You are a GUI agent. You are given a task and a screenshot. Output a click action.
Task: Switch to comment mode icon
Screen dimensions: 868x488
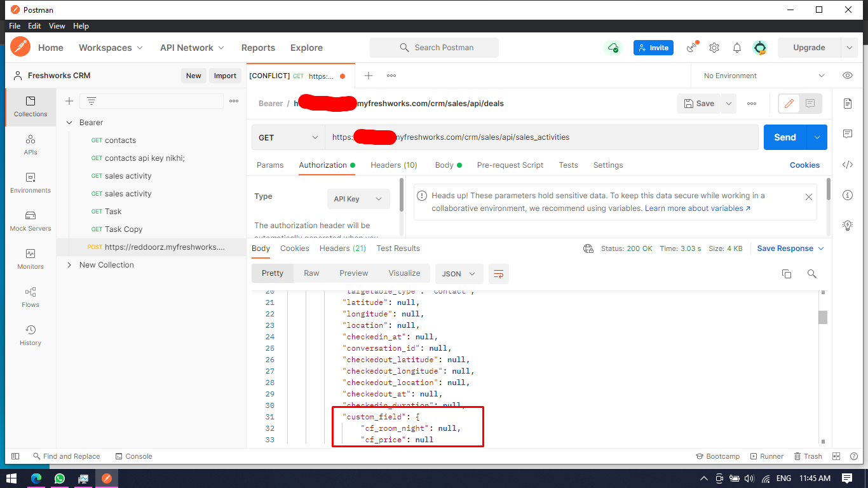(810, 104)
